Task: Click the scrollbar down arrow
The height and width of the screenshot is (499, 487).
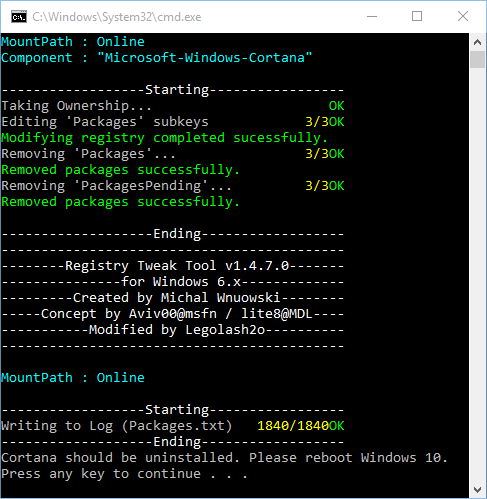Action: [x=477, y=490]
